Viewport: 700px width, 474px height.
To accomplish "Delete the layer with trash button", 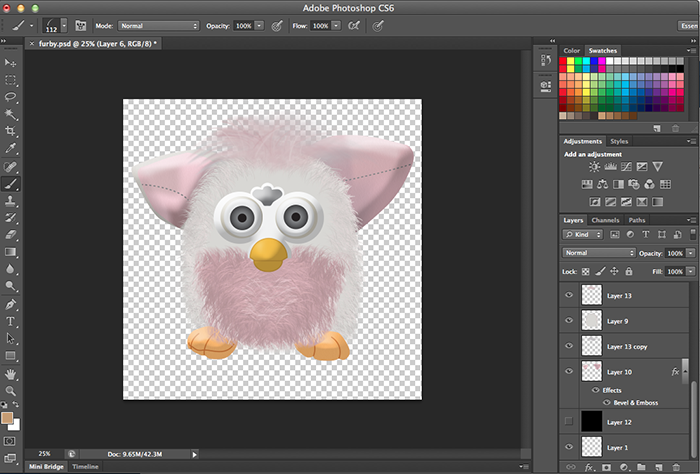I will click(x=676, y=467).
